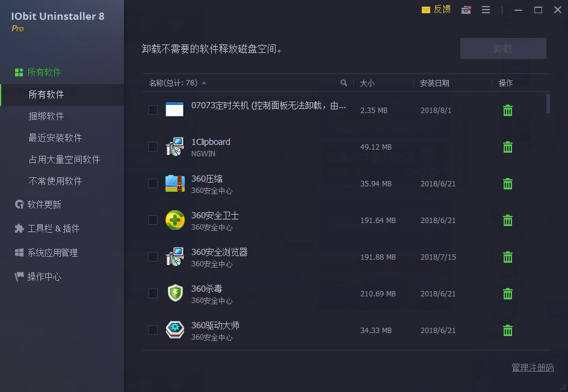Select the 360压缩 checkbox
Screen dimensions: 568x392
tap(152, 183)
